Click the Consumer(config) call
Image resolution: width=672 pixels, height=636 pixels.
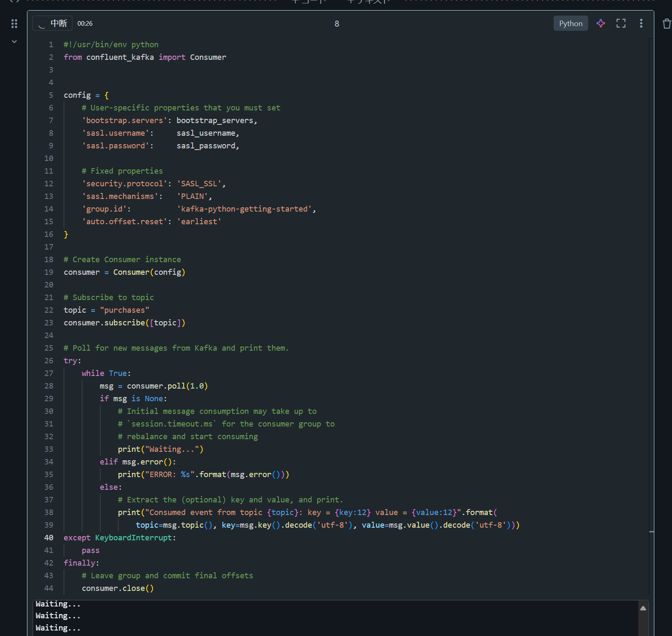149,272
